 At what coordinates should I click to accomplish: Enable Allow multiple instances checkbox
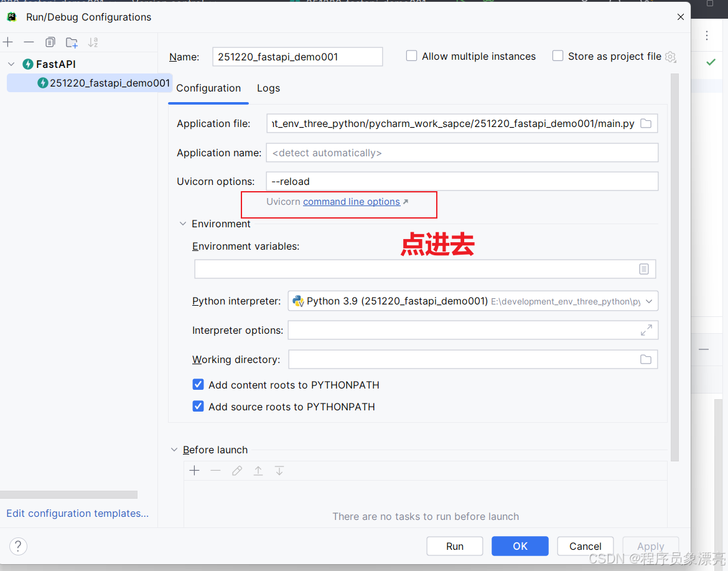(x=411, y=56)
